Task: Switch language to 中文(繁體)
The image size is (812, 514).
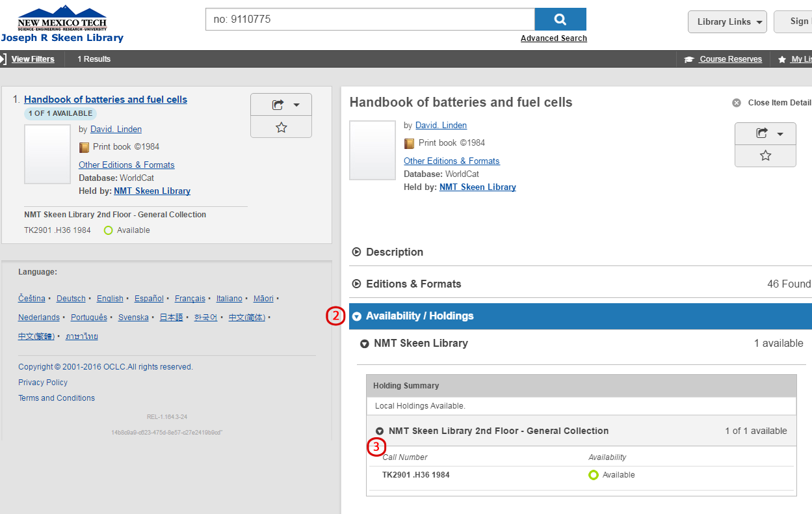Action: click(36, 336)
